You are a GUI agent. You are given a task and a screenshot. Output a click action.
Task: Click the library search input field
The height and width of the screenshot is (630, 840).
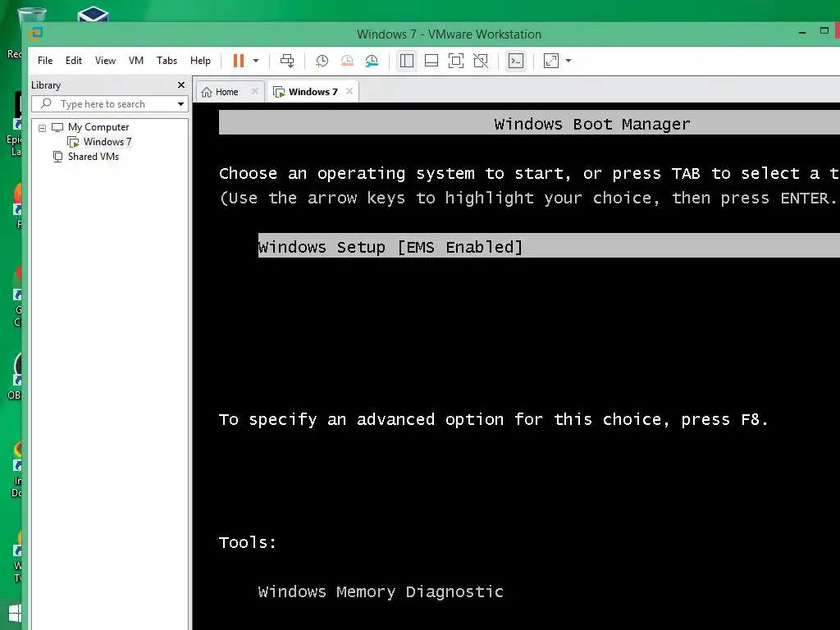109,104
